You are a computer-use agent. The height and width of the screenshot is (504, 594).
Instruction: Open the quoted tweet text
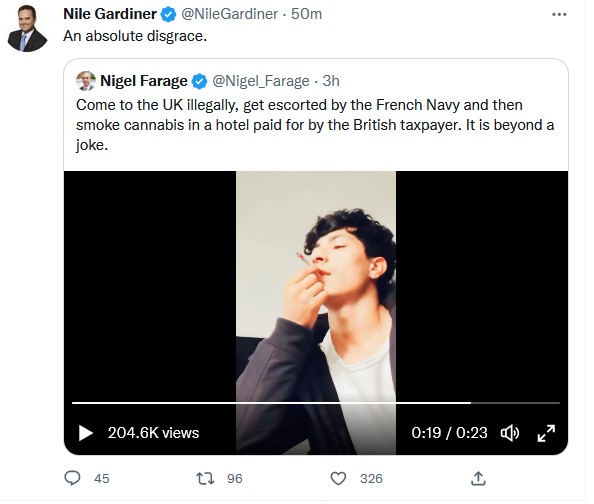click(315, 125)
